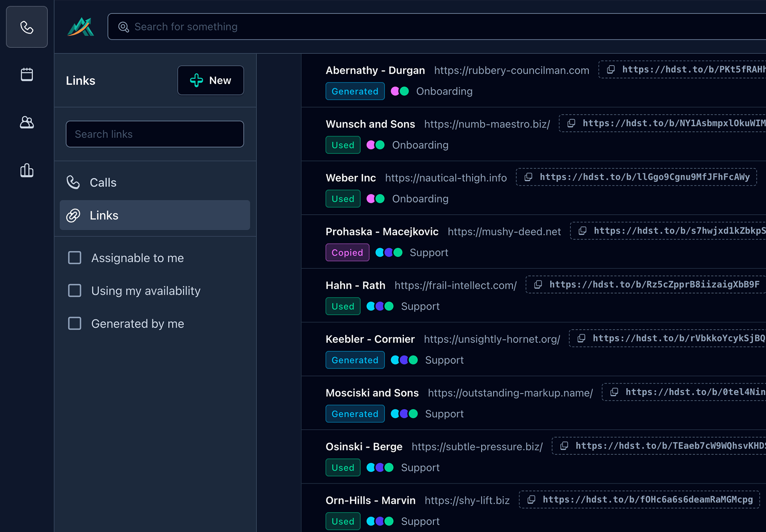Copy the Hahn - Rath short link
This screenshot has height=532, width=766.
(538, 284)
